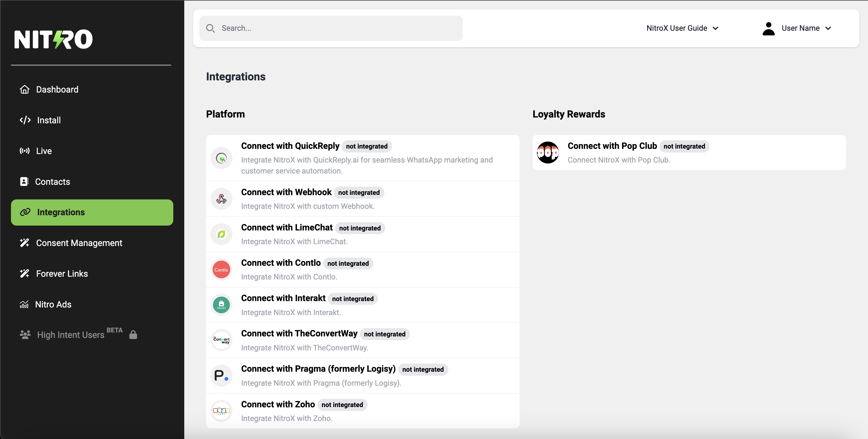The height and width of the screenshot is (439, 868).
Task: Click 'Integrate NitroX with LimeChat.' description
Action: point(294,241)
